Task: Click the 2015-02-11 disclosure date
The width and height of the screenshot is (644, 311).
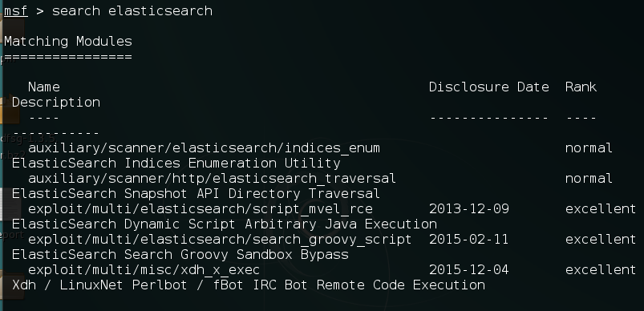Action: [469, 239]
